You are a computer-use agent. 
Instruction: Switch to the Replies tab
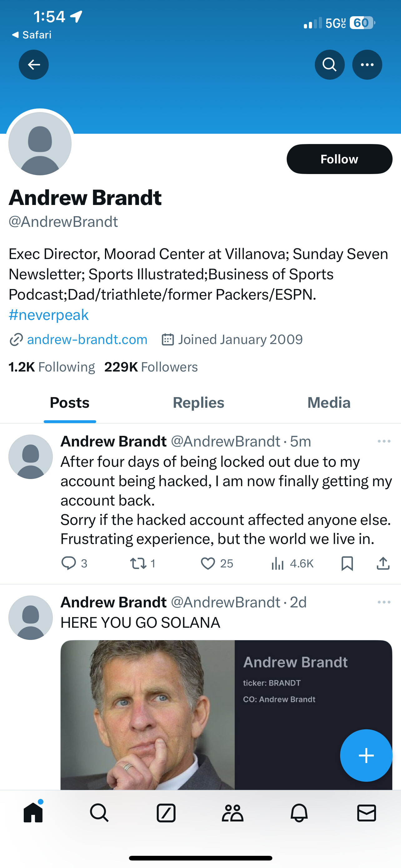pos(198,403)
